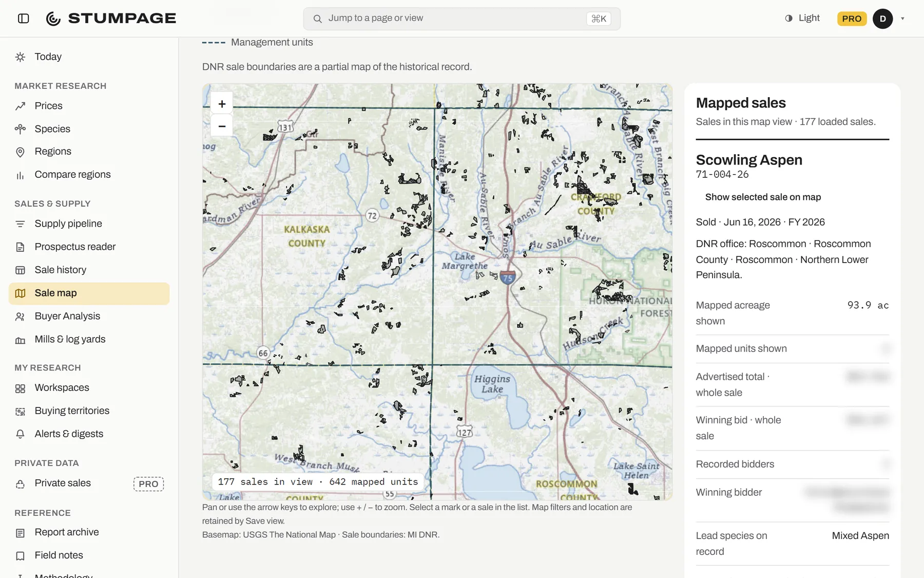The width and height of the screenshot is (924, 578).
Task: Click the PRO tag beside Private sales
Action: click(148, 484)
